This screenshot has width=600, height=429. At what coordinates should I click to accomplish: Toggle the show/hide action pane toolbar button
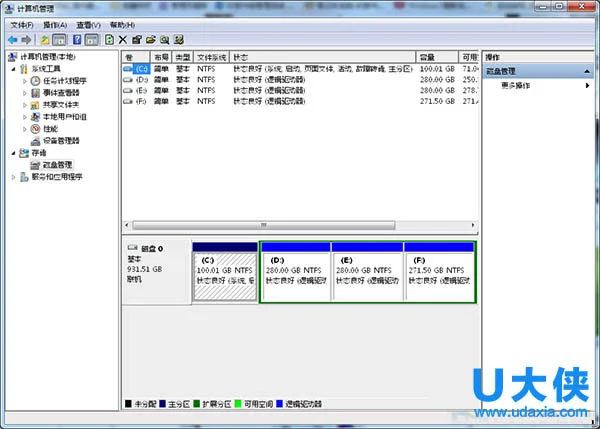[91, 39]
